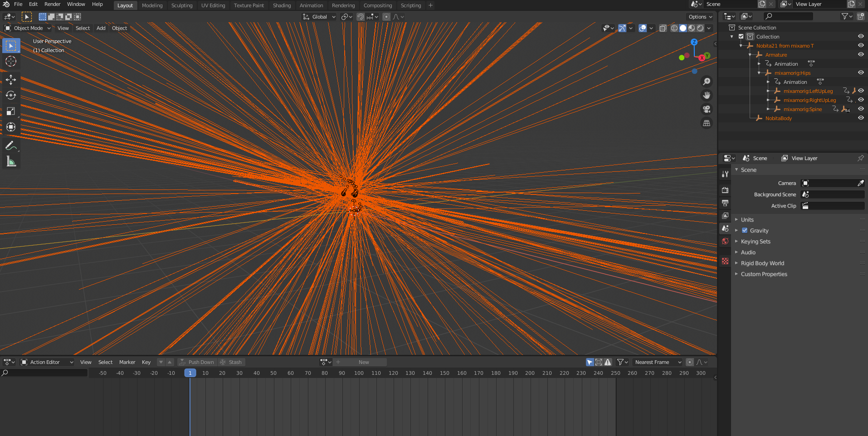Viewport: 868px width, 436px height.
Task: Toggle the Gravity checkbox
Action: point(744,230)
